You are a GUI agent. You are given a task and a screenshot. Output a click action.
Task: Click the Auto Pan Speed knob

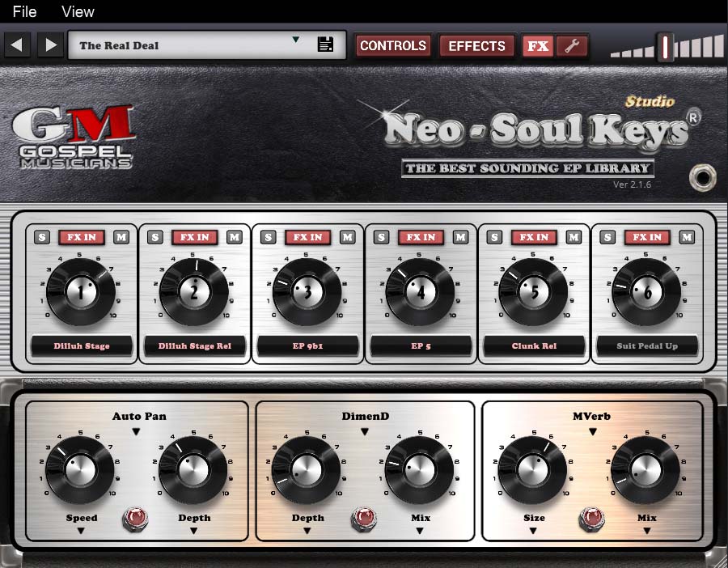[x=80, y=470]
